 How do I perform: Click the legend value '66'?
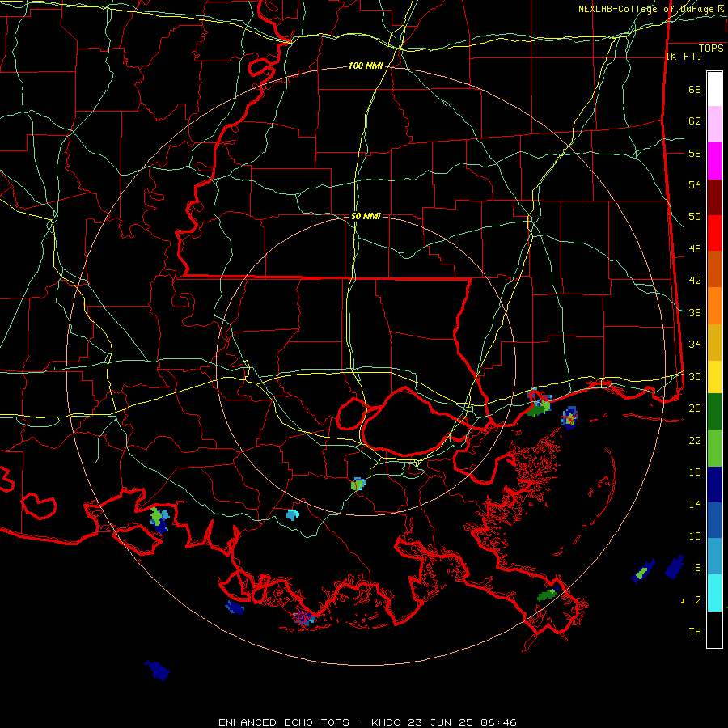pos(695,90)
